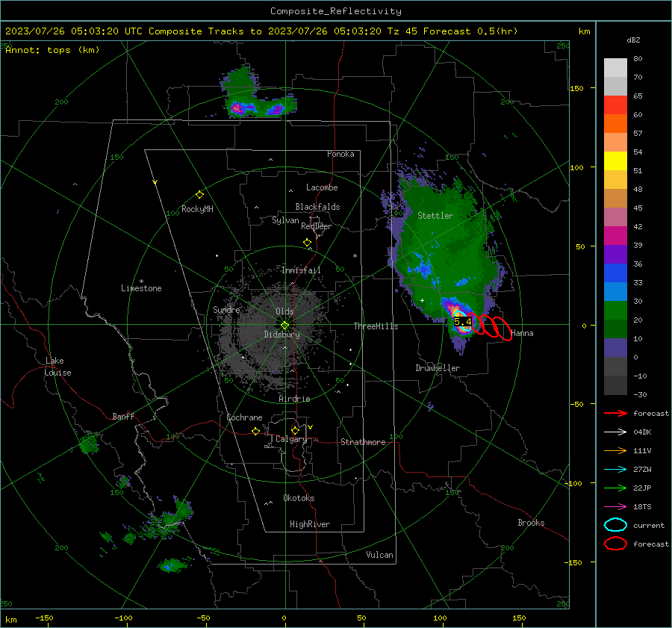The width and height of the screenshot is (672, 628).
Task: Click the bright green swatch in dBZ scale
Action: pos(615,310)
